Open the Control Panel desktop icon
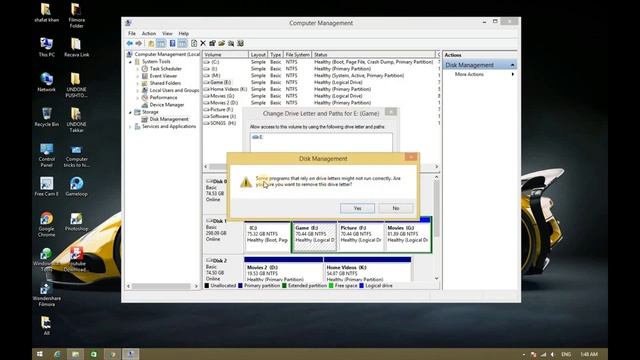The image size is (640, 360). pyautogui.click(x=47, y=155)
